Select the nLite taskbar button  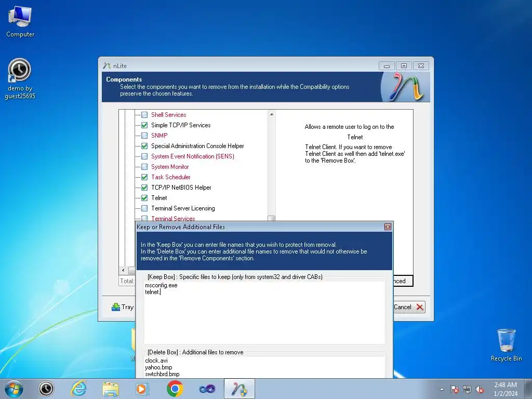(239, 389)
